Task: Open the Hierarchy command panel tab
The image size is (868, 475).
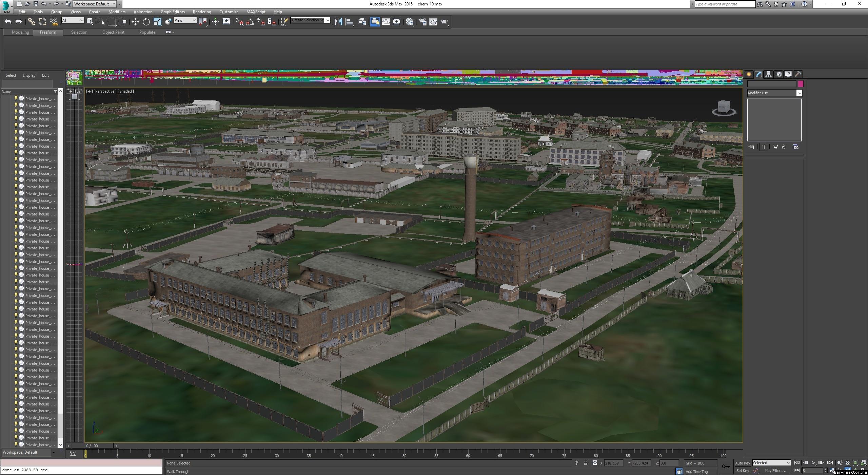Action: point(768,74)
